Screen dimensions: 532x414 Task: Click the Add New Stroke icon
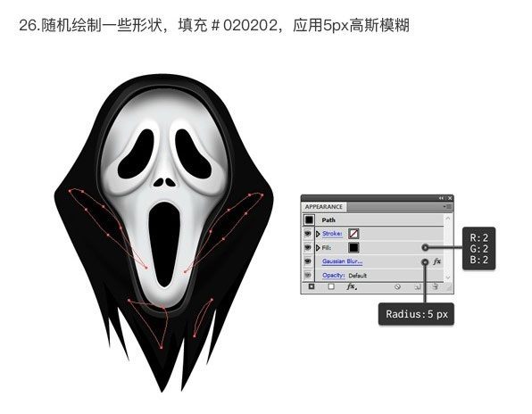pos(312,286)
